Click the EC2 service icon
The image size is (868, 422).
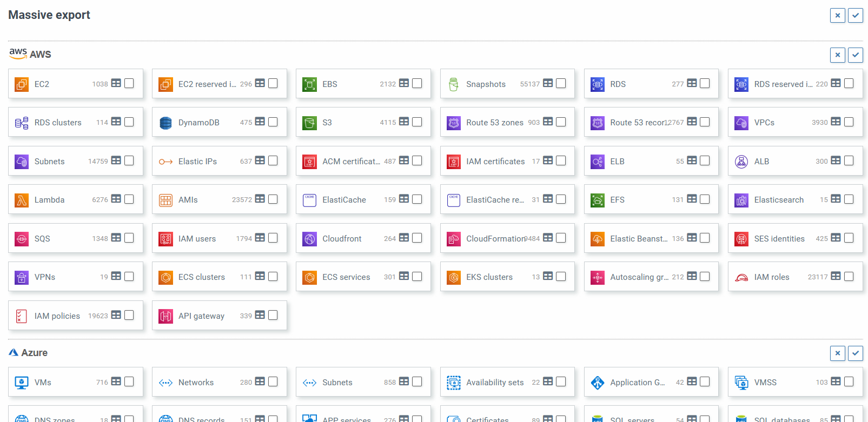(x=22, y=84)
